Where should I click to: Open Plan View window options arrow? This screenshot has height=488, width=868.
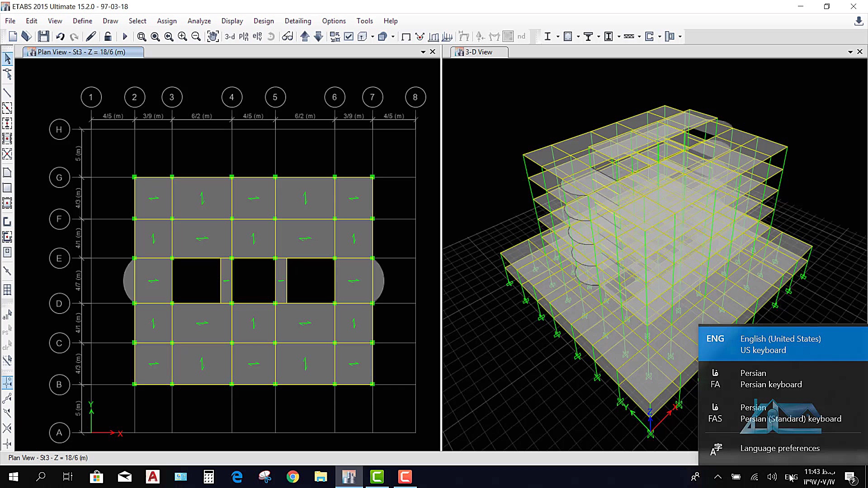423,52
